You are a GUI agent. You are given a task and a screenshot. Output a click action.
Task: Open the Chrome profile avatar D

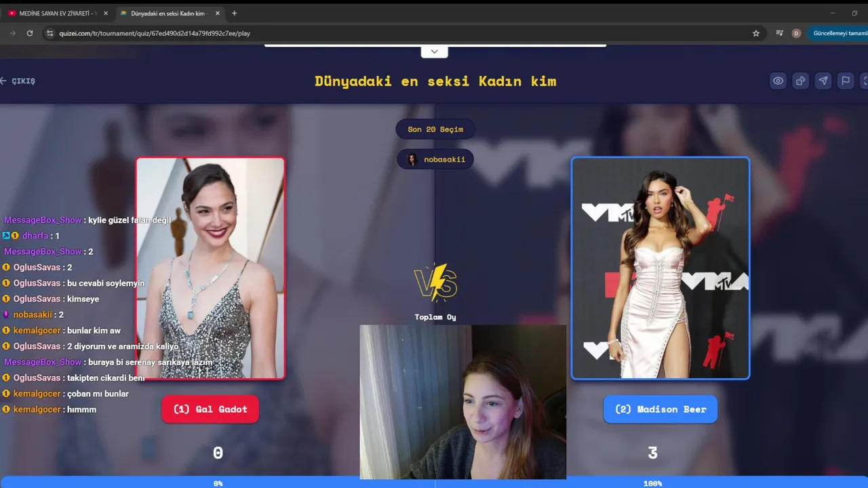pyautogui.click(x=796, y=33)
